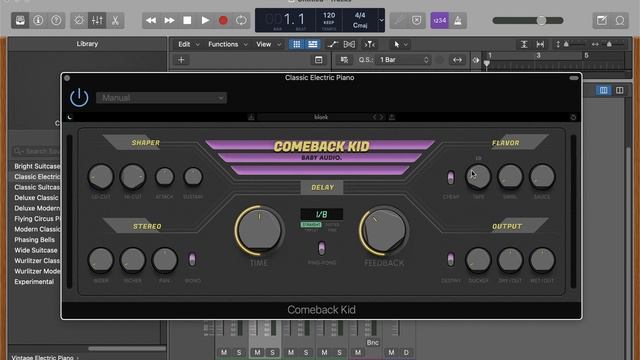Go to the next plugin preset arrow
Image resolution: width=640 pixels, height=360 pixels.
[x=381, y=117]
